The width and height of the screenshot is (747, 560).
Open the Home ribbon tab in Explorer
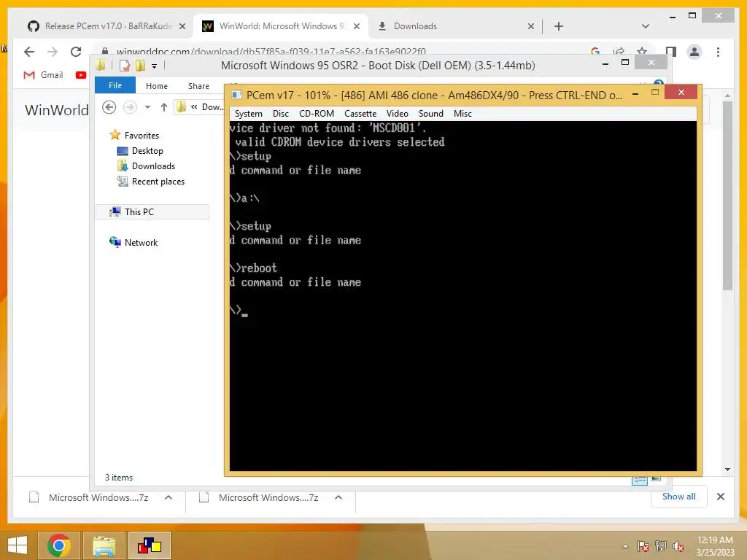(157, 86)
